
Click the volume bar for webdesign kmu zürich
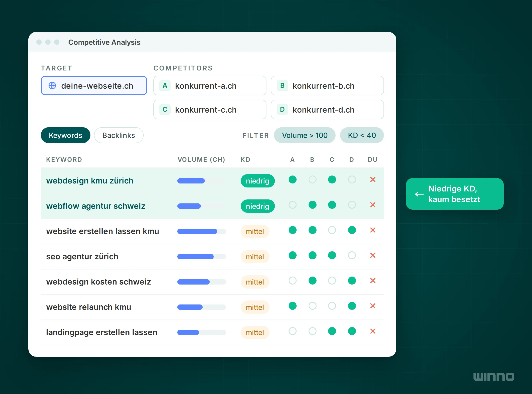click(x=201, y=181)
